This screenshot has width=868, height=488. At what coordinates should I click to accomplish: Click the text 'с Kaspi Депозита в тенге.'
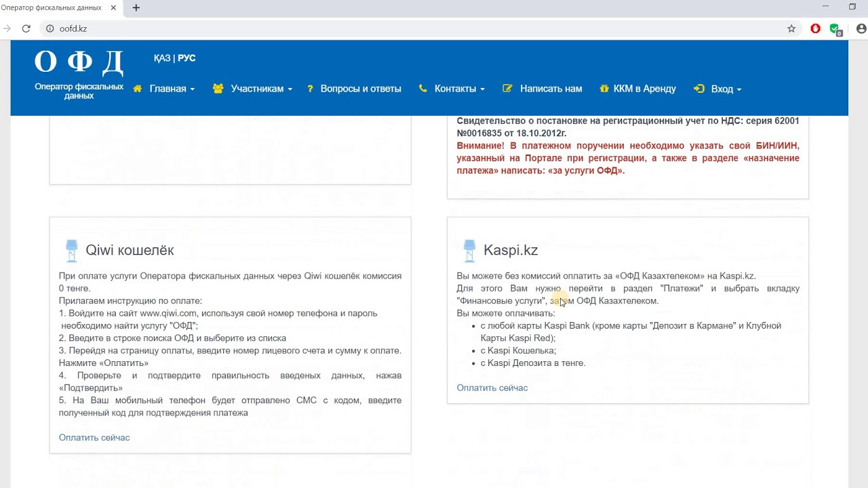click(533, 363)
